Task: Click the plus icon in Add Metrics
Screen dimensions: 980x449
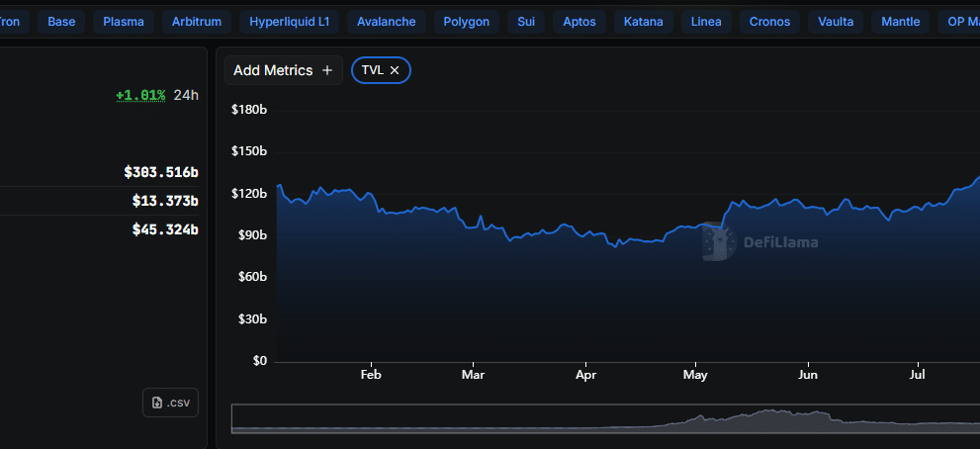Action: click(x=327, y=70)
